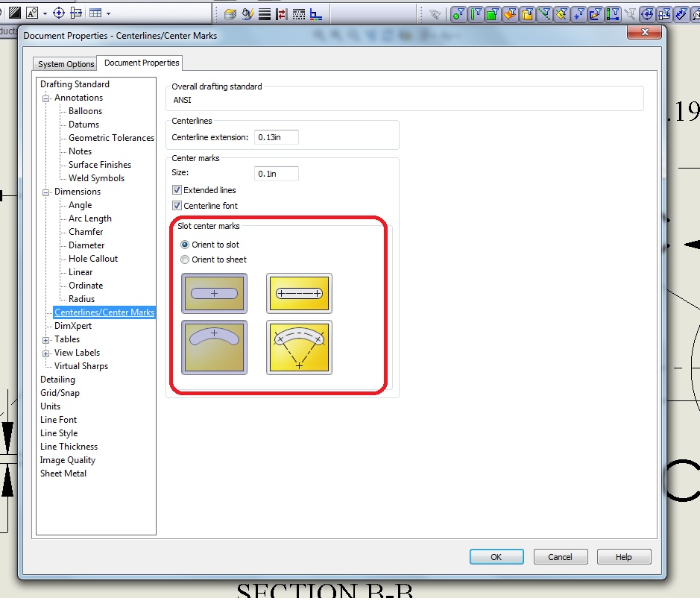Select Image Quality in the tree
Screen dimensions: 700x604
67,460
